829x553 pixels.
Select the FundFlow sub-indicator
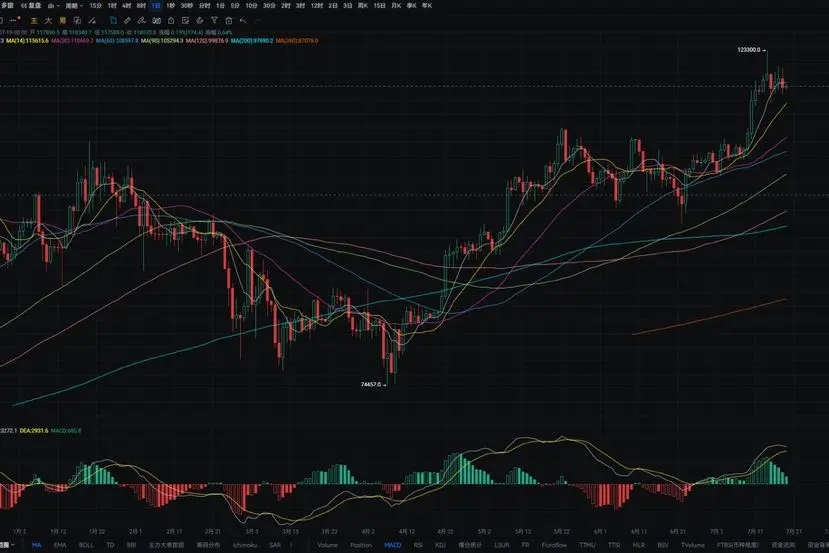coord(554,545)
